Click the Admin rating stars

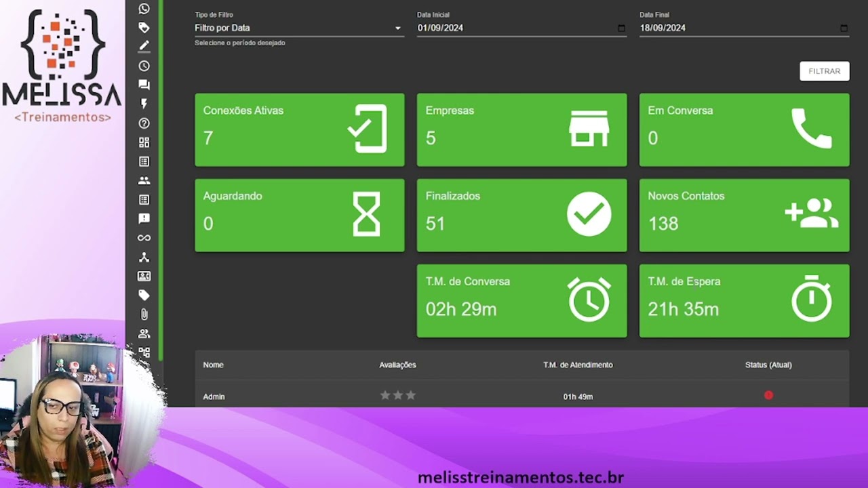pyautogui.click(x=397, y=395)
